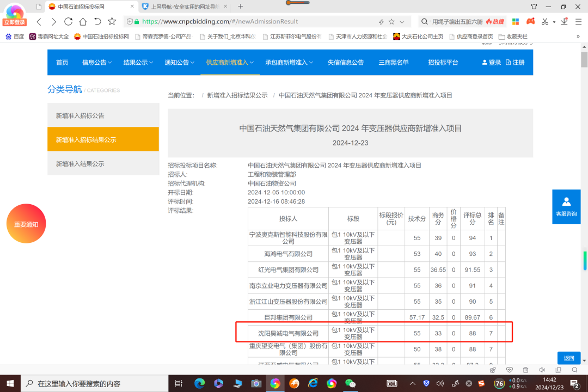The width and height of the screenshot is (588, 392).
Task: Click the 立即登录 login badge
Action: point(14,22)
